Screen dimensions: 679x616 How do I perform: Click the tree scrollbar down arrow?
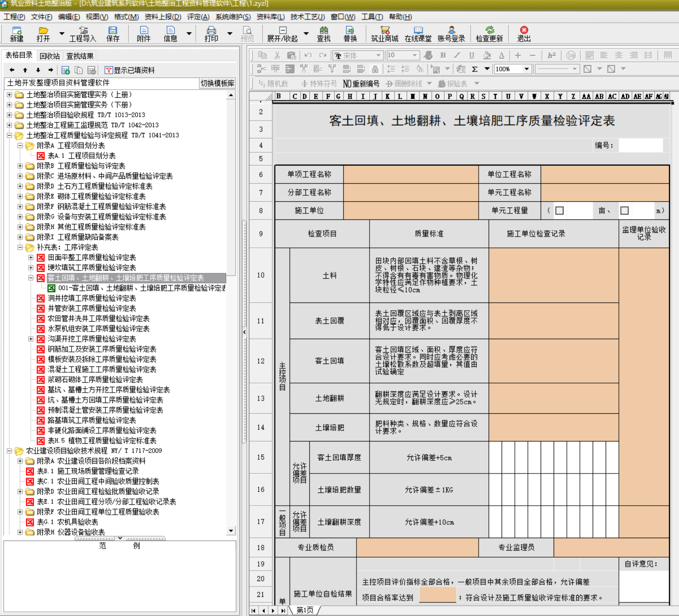point(231,531)
